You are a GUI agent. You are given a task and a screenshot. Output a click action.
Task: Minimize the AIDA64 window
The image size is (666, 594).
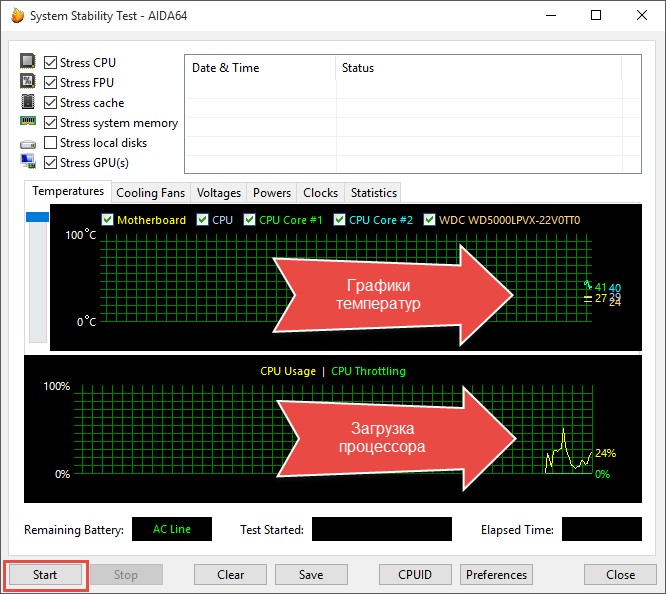point(551,16)
